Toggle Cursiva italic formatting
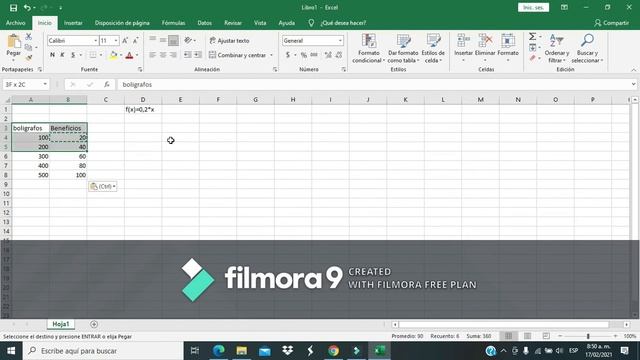 point(62,55)
